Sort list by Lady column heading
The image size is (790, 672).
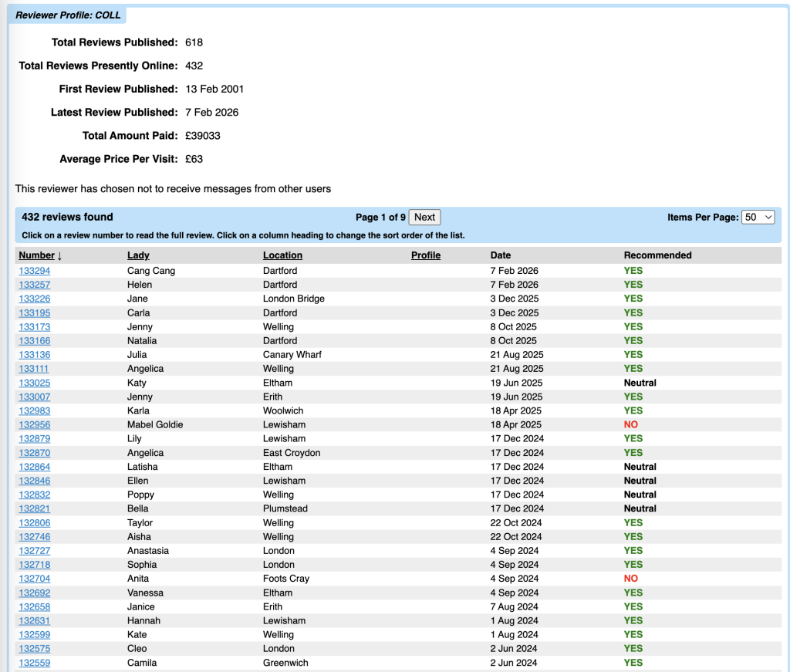point(138,255)
